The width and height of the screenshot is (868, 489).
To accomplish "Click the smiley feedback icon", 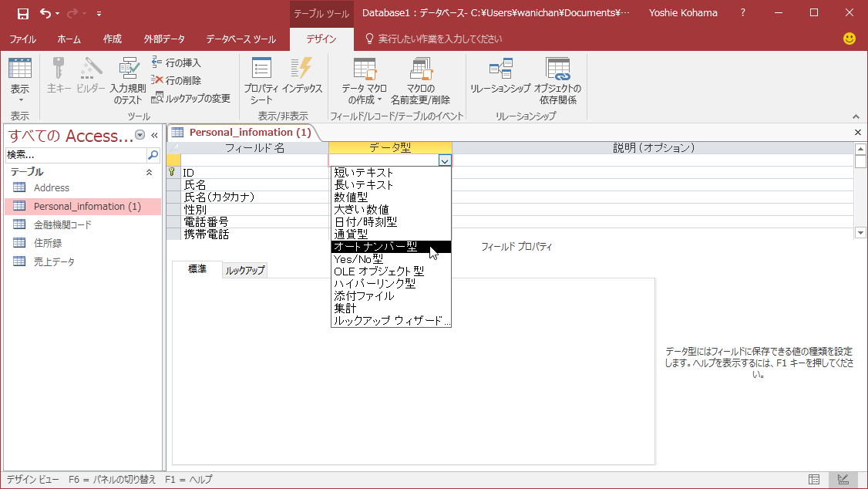I will coord(849,39).
